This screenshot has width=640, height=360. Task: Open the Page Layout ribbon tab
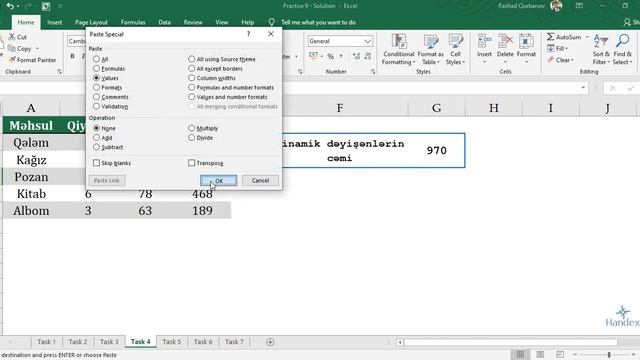coord(91,22)
